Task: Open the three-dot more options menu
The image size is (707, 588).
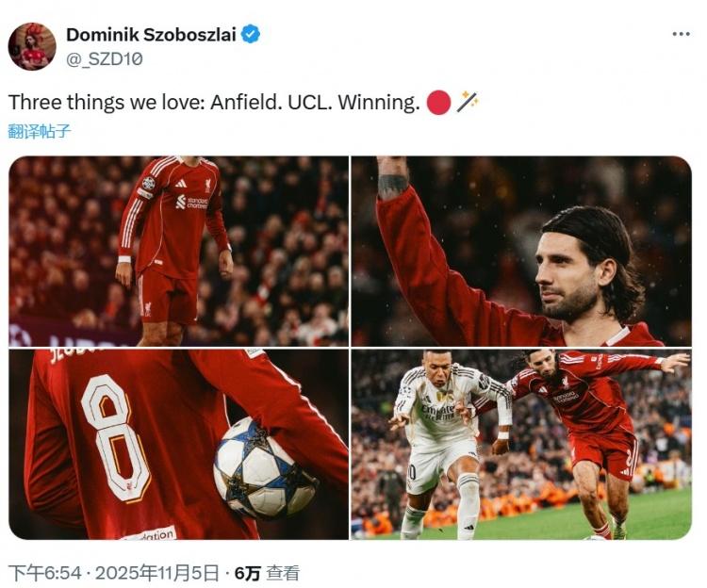Action: pos(681,34)
